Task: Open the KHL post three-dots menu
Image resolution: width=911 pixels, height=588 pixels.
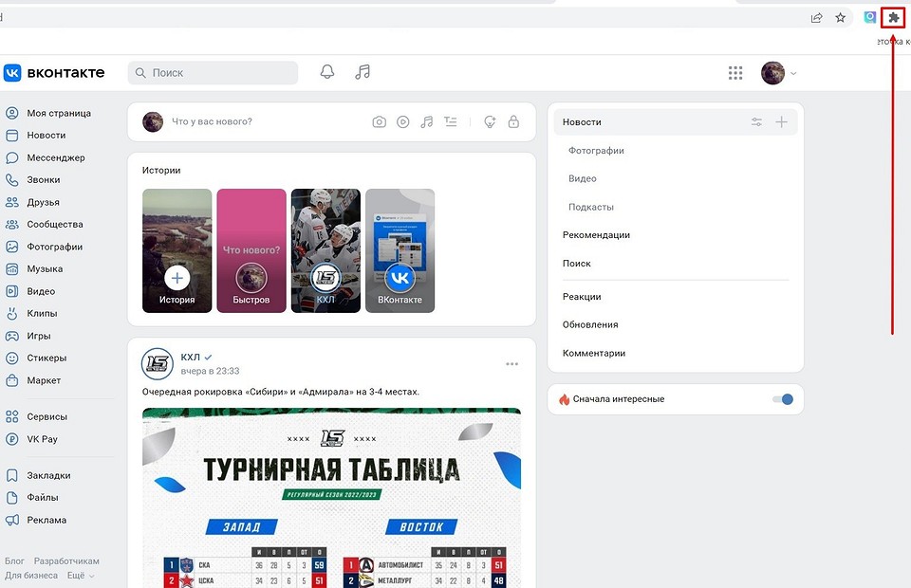Action: pos(511,364)
